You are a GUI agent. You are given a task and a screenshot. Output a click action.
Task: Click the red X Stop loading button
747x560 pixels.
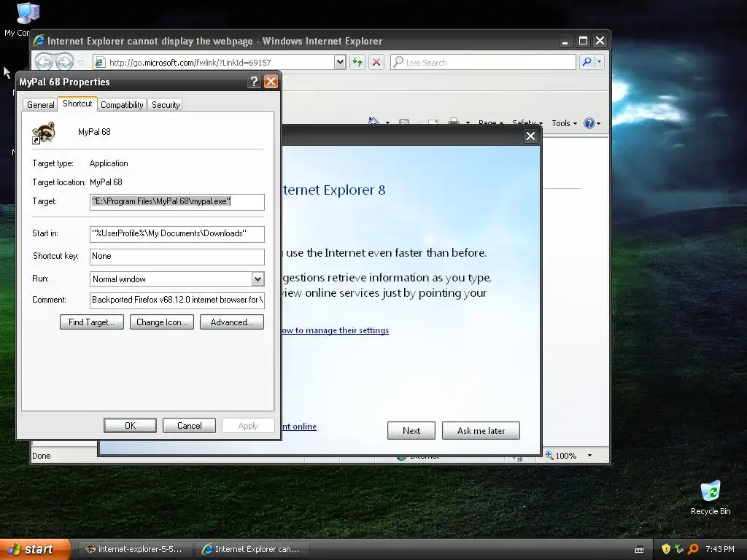click(x=376, y=62)
